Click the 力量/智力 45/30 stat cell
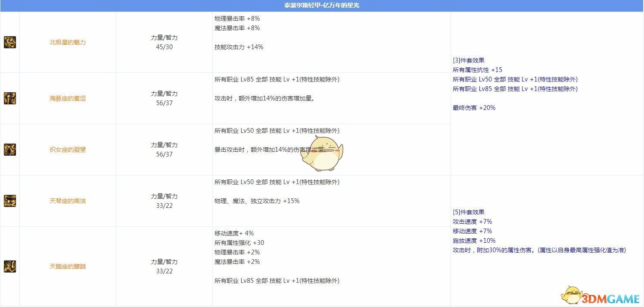 [165, 42]
